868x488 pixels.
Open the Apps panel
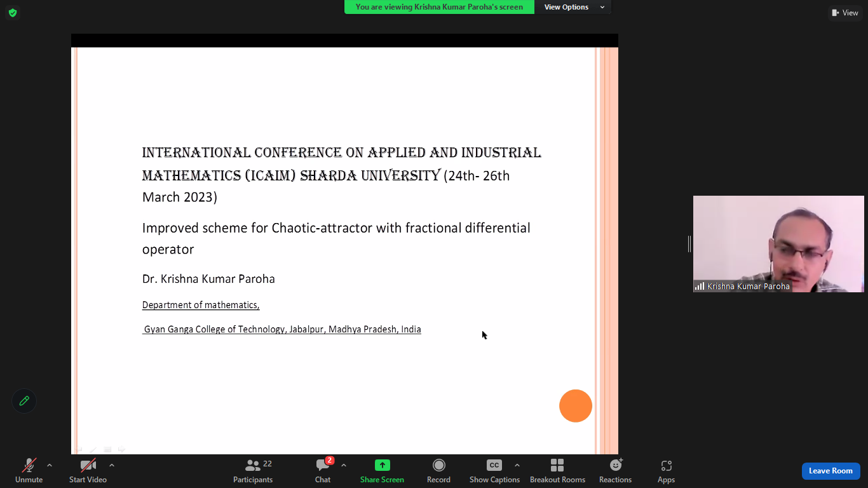click(666, 471)
